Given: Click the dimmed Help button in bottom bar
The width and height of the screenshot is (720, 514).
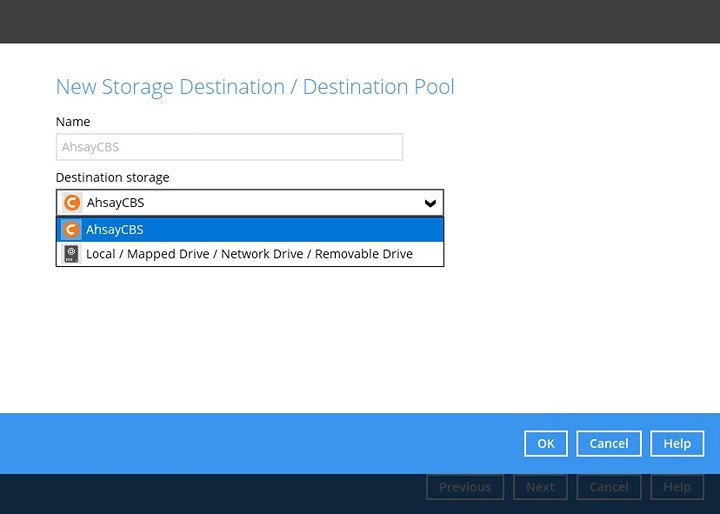Looking at the screenshot, I should 677,487.
